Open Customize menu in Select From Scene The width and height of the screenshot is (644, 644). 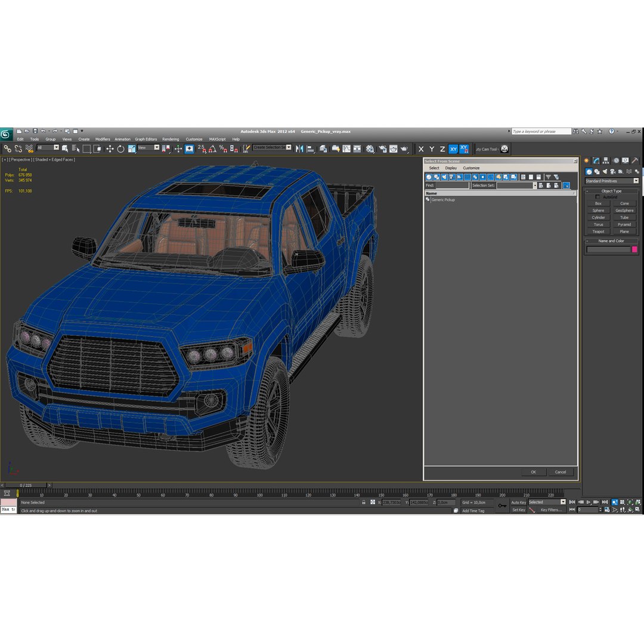pyautogui.click(x=471, y=168)
